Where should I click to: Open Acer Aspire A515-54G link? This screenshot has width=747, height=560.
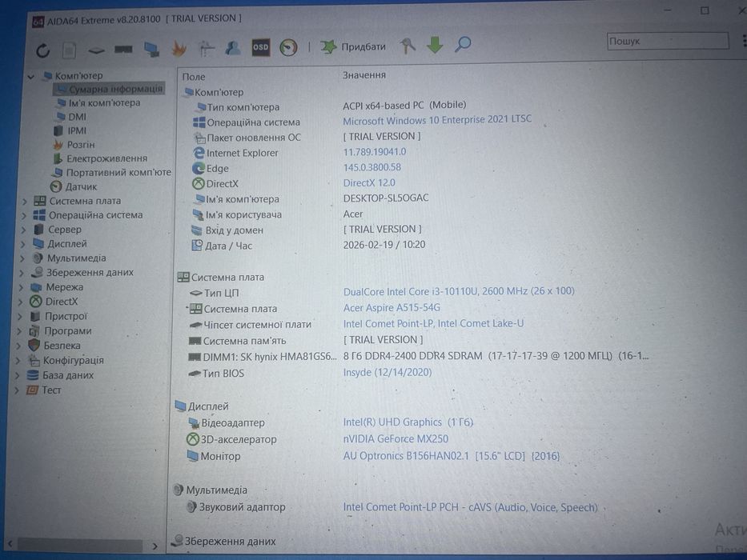click(392, 308)
